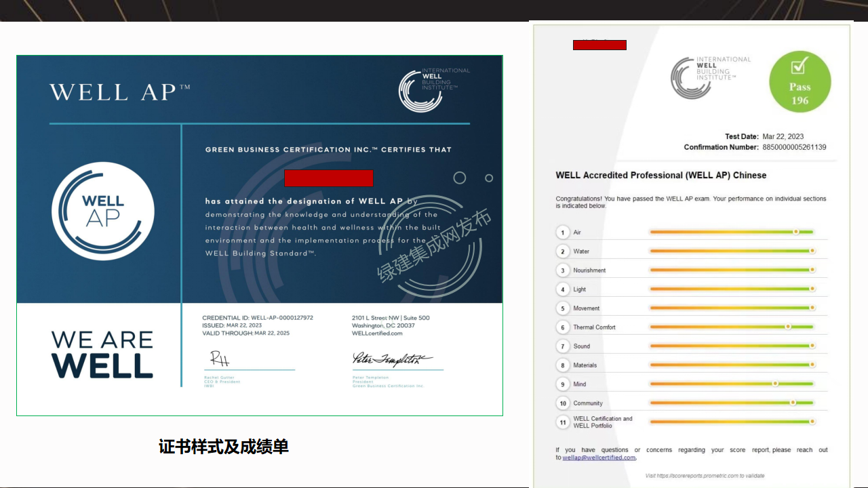868x488 pixels.
Task: Click the "Rachel Gutter" name under signature
Action: point(218,378)
